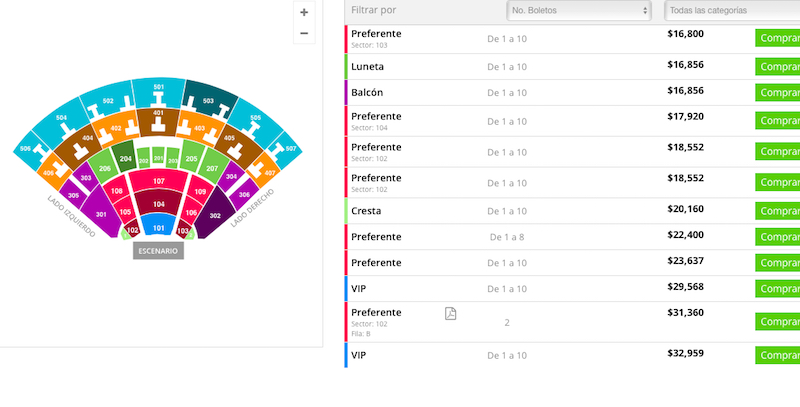Pick section 501 on the seating chart
800x407 pixels.
158,89
